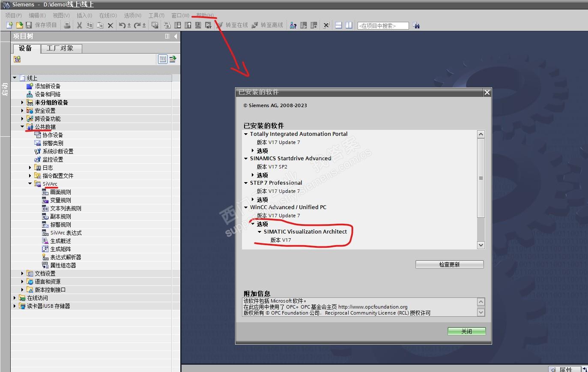
Task: Collapse the project tree panel arrow
Action: click(x=176, y=36)
